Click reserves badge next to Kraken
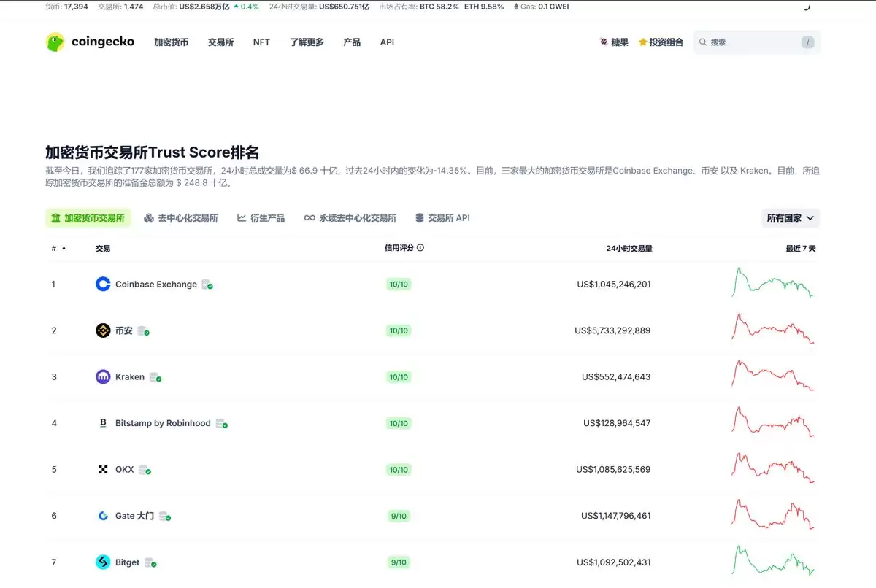This screenshot has width=876, height=588. [155, 377]
